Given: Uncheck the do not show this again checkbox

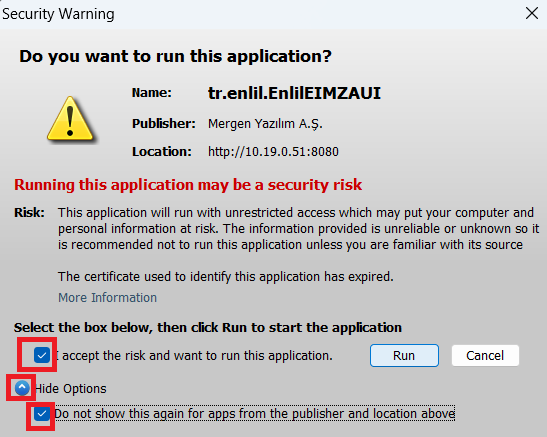Looking at the screenshot, I should point(42,414).
